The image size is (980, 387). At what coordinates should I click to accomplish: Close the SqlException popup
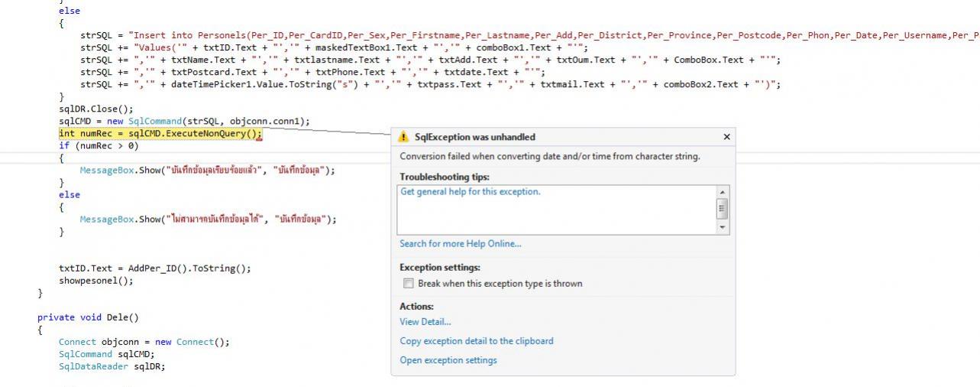point(726,137)
